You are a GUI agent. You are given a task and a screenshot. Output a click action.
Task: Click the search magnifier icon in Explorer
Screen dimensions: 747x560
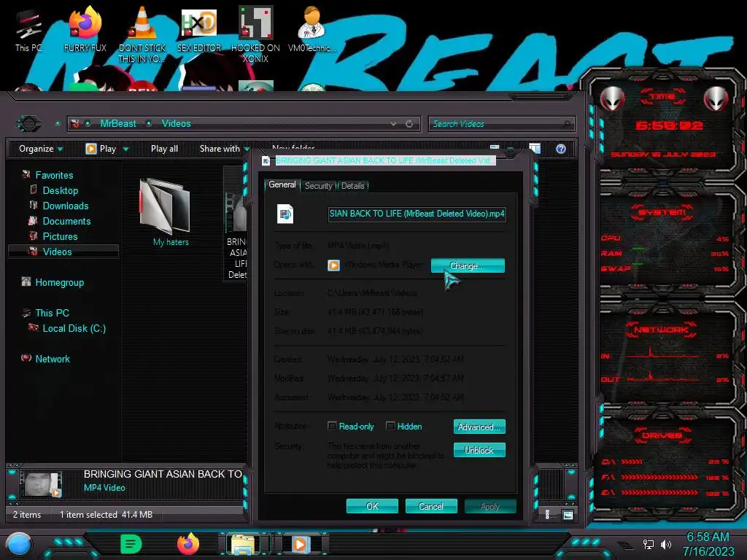click(x=566, y=124)
